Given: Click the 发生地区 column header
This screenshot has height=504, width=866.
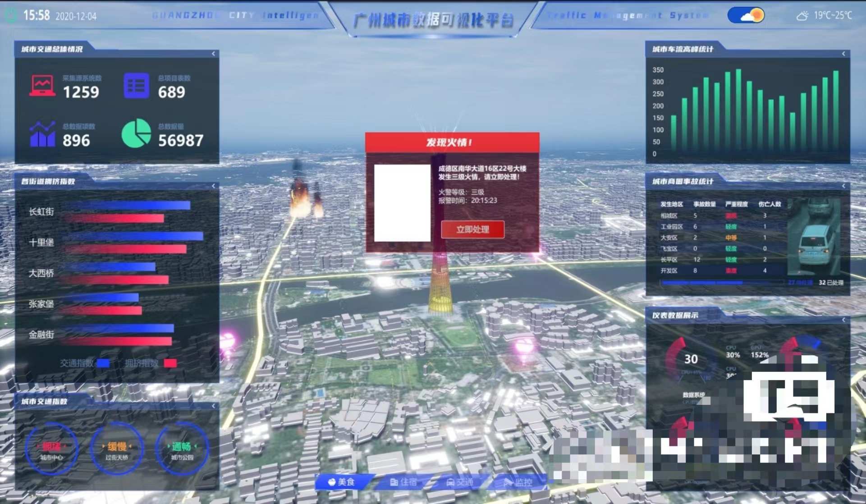Looking at the screenshot, I should click(672, 204).
